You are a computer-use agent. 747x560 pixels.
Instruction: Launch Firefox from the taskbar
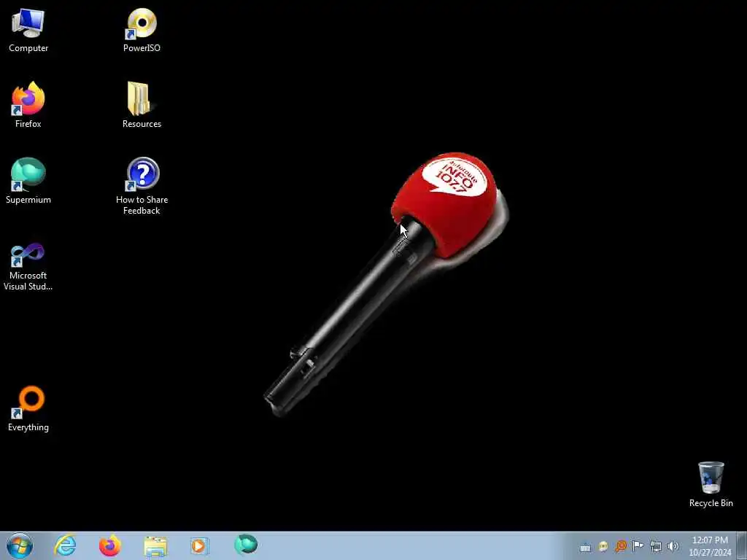click(109, 545)
